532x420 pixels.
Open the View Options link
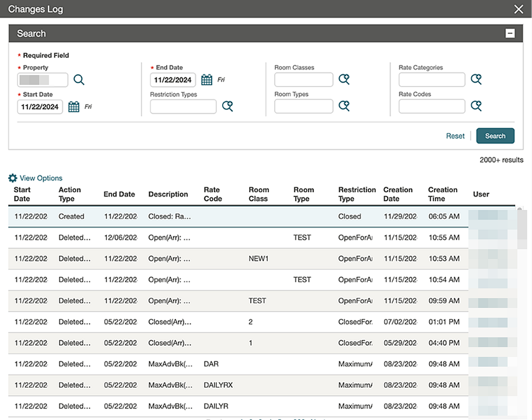[41, 178]
